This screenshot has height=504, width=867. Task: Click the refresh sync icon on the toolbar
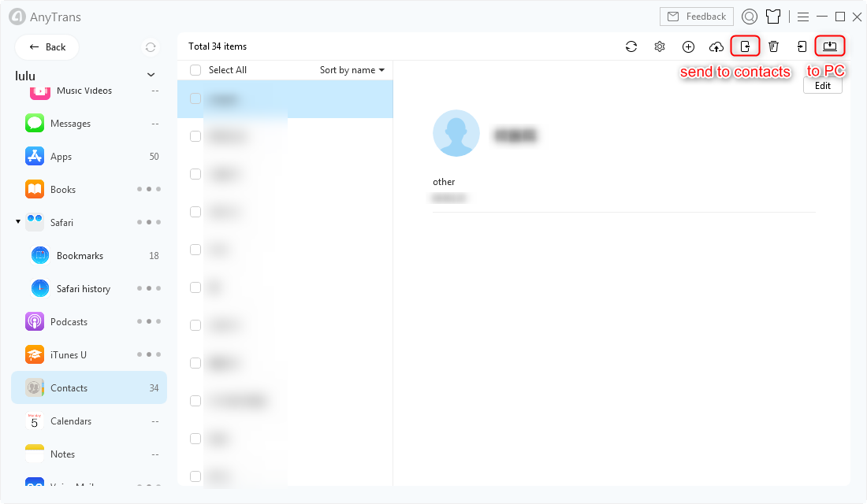(631, 46)
